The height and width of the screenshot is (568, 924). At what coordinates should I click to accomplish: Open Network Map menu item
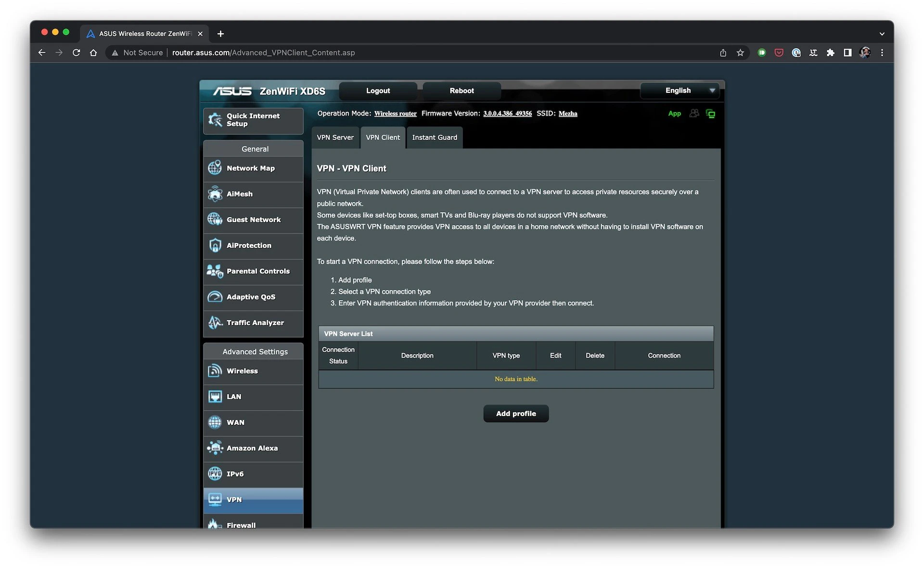[x=253, y=169]
